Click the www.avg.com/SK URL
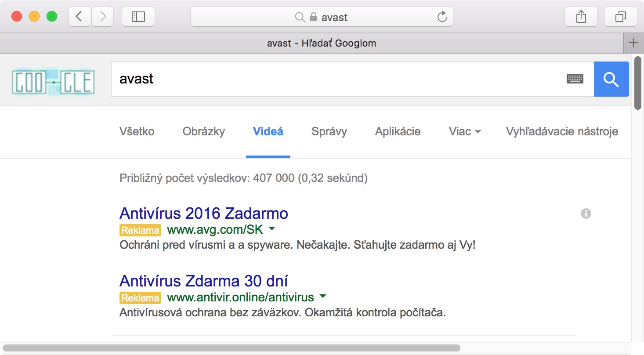The height and width of the screenshot is (355, 644). (215, 230)
